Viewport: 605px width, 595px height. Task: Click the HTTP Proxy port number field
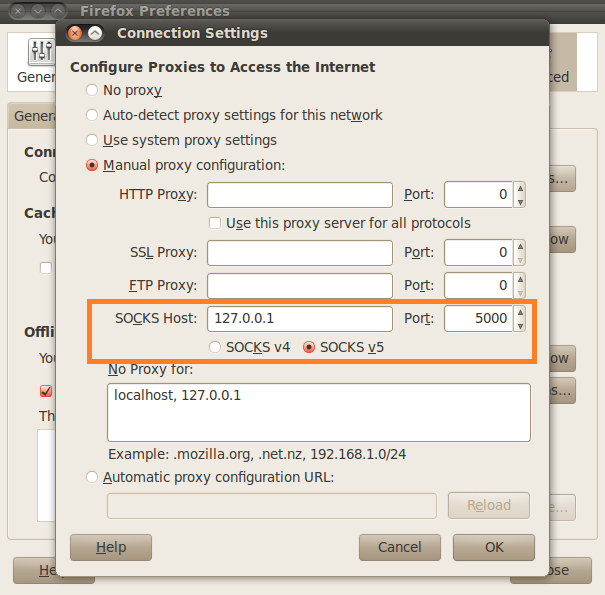pos(478,194)
